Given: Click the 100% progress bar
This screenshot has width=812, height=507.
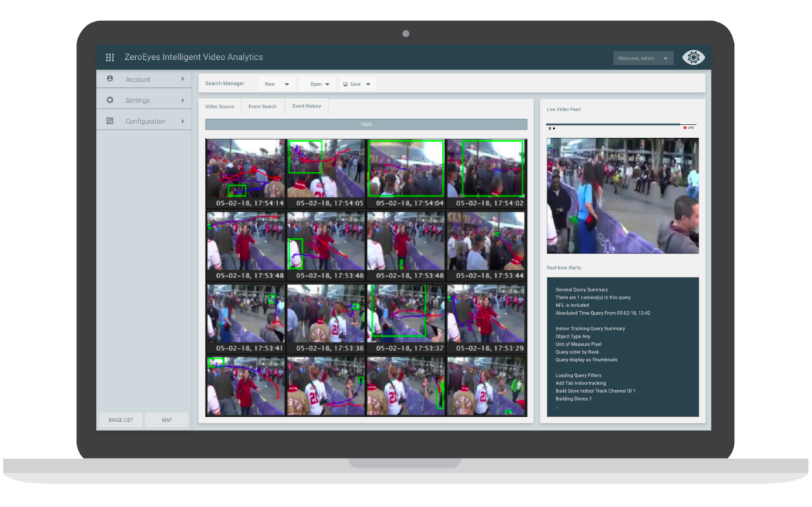Looking at the screenshot, I should 366,125.
